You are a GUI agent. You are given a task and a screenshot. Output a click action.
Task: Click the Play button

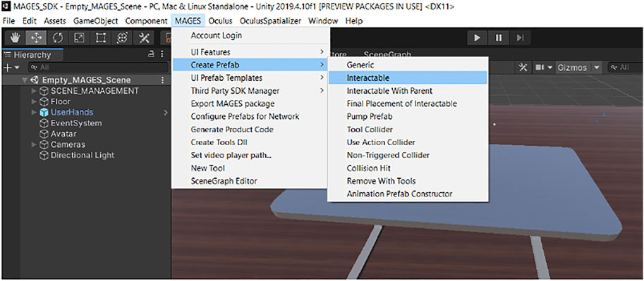[478, 38]
